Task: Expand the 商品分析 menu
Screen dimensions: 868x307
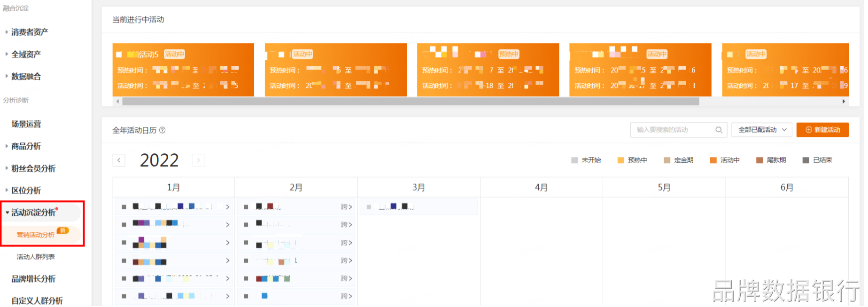Action: point(26,146)
